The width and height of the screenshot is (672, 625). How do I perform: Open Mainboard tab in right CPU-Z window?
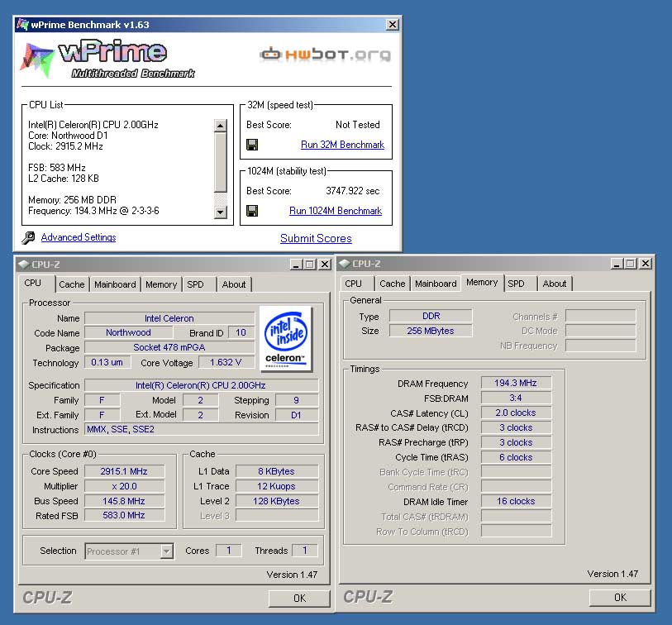click(x=436, y=284)
